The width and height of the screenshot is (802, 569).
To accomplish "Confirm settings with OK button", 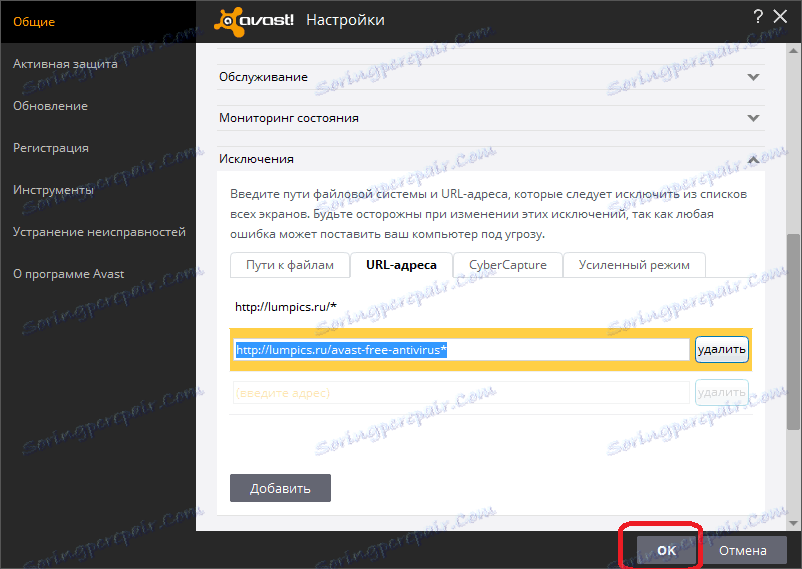I will click(x=666, y=550).
